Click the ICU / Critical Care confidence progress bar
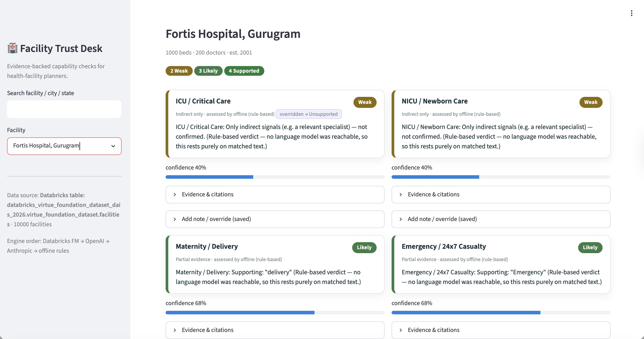The width and height of the screenshot is (644, 339). click(275, 177)
